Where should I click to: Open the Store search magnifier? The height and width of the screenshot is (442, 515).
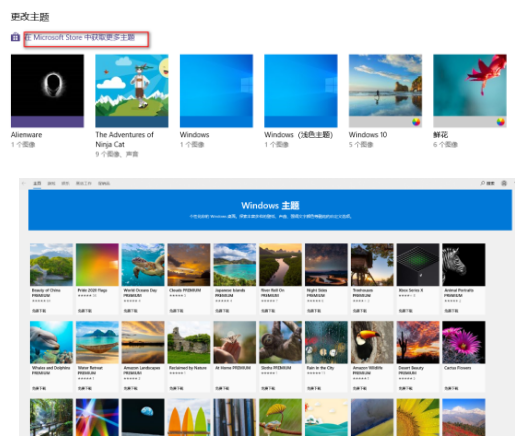(x=483, y=183)
